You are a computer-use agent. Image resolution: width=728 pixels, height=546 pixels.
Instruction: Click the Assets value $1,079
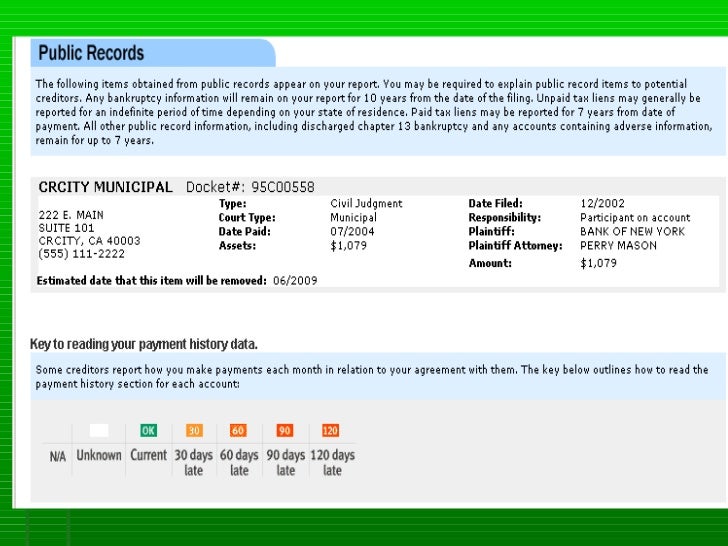(348, 246)
